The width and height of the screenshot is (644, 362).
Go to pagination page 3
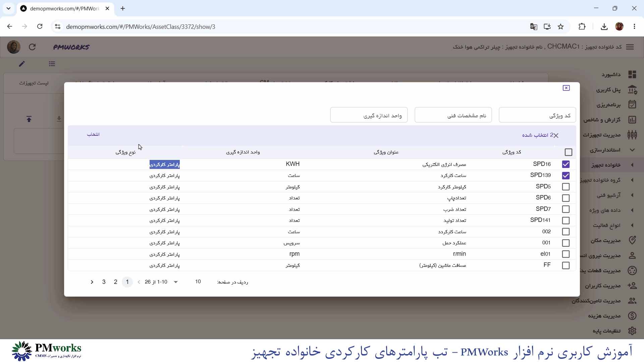[104, 282]
